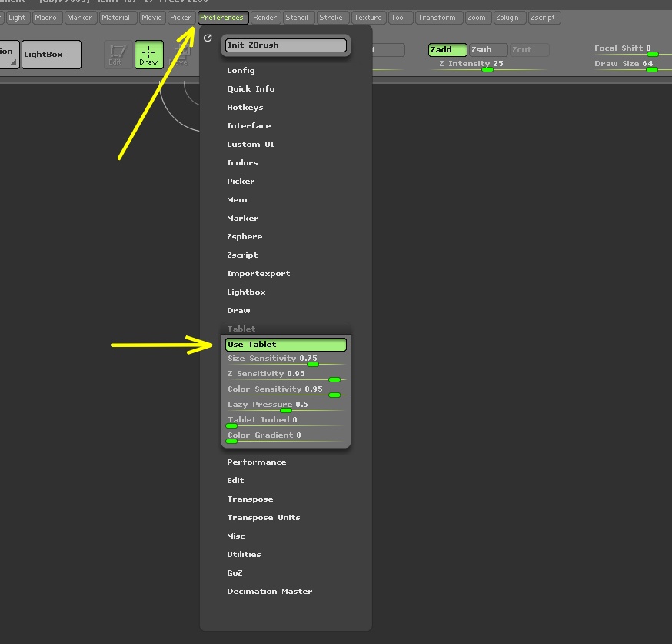Close the Preferences menu tab
This screenshot has width=672, height=644.
point(221,18)
